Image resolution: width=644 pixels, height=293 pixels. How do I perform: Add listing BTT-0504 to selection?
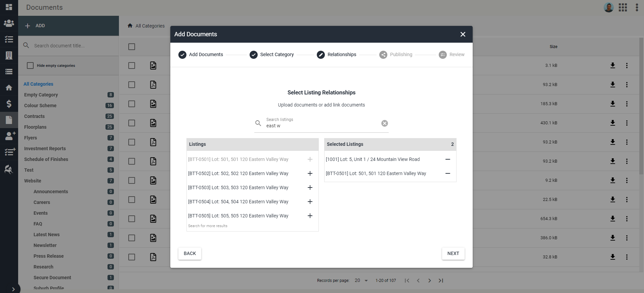pyautogui.click(x=310, y=202)
